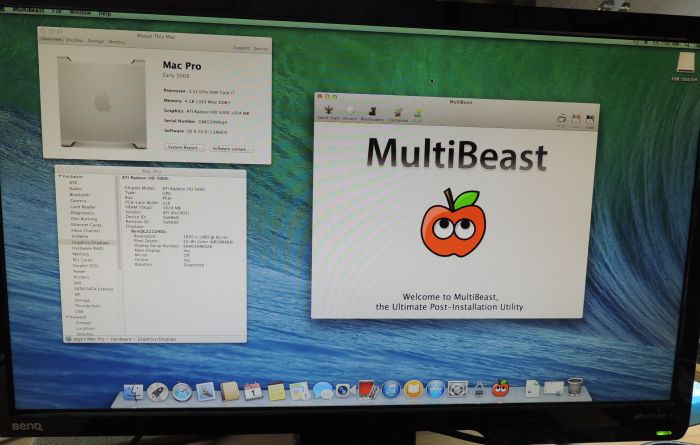Viewport: 700px width, 445px height.
Task: Open Bootloaders section in MultiBeast
Action: [x=372, y=113]
